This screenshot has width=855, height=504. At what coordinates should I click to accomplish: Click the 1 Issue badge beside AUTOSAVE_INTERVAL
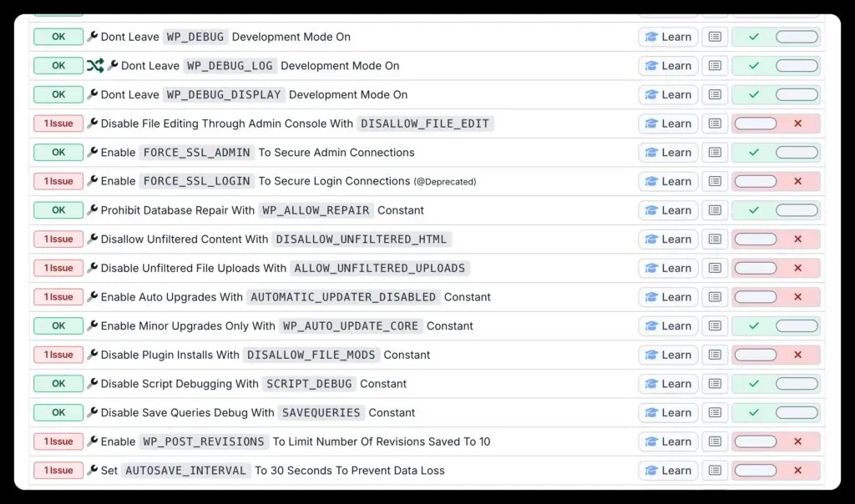point(58,470)
